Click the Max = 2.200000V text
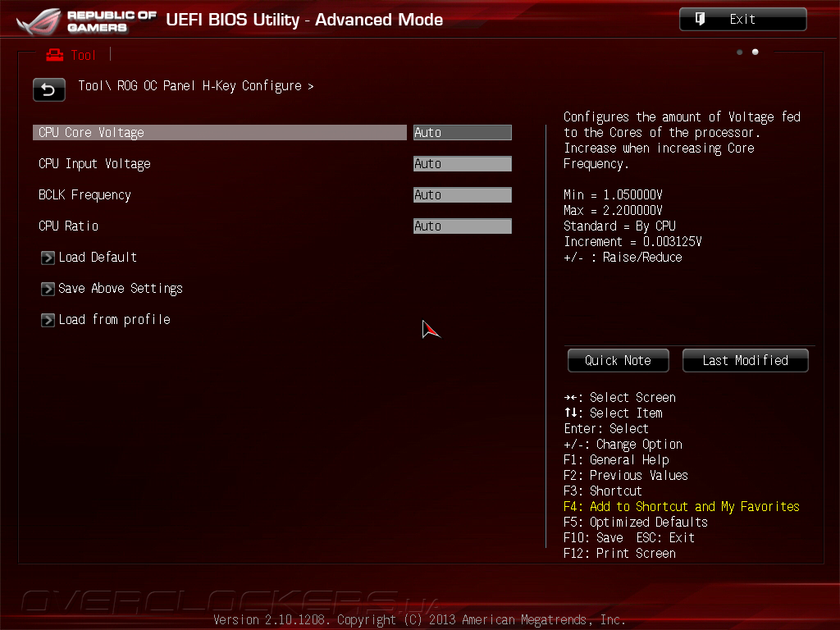This screenshot has width=840, height=630. point(614,211)
